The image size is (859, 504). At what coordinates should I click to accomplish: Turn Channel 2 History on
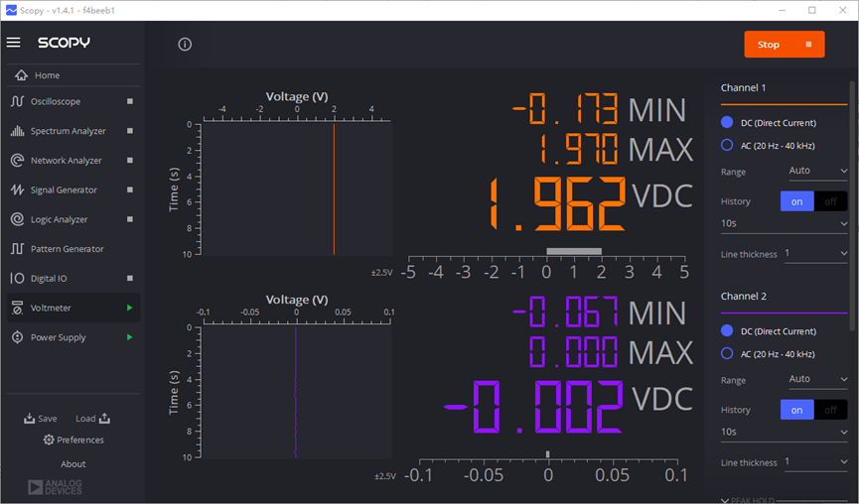coord(797,410)
